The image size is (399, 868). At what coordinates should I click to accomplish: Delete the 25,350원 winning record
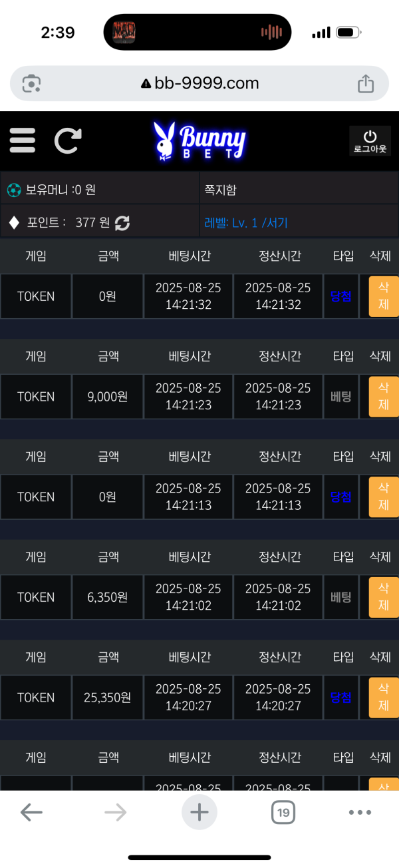point(384,698)
